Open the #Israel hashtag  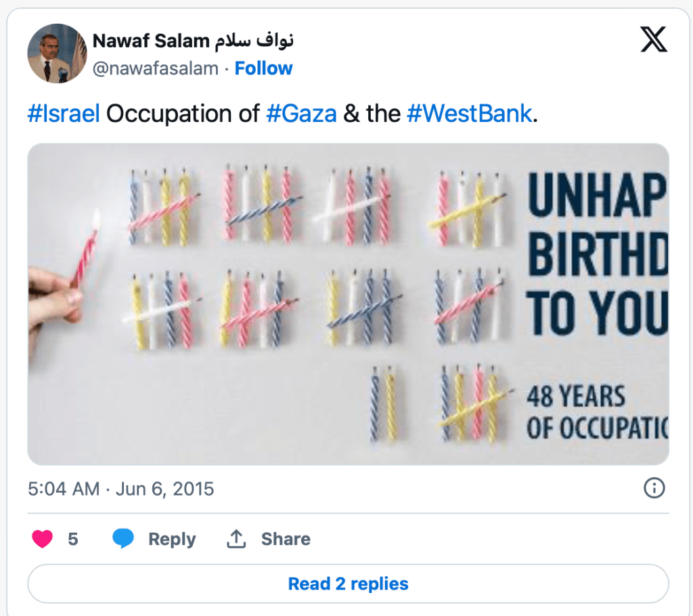coord(64,113)
